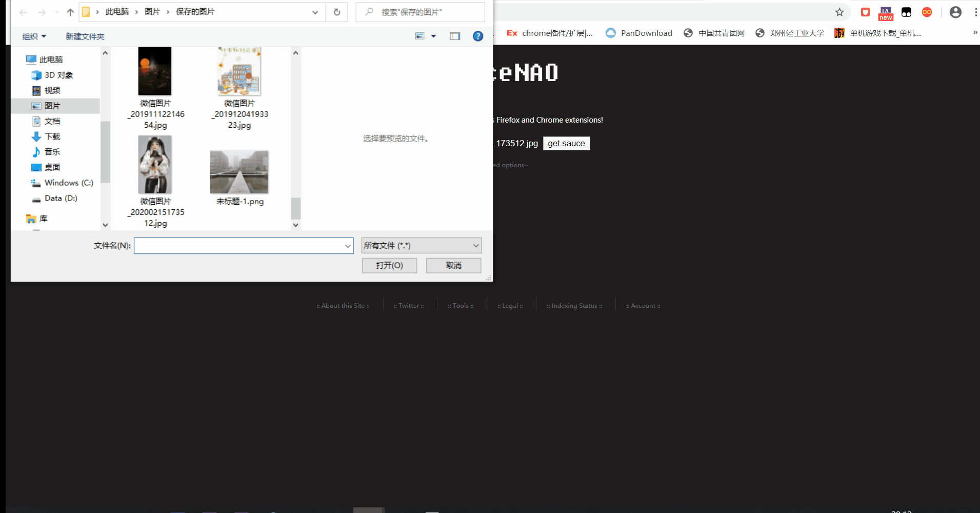The height and width of the screenshot is (513, 980).
Task: Select the image 微信图片_20191112214654.jpg
Action: (155, 88)
